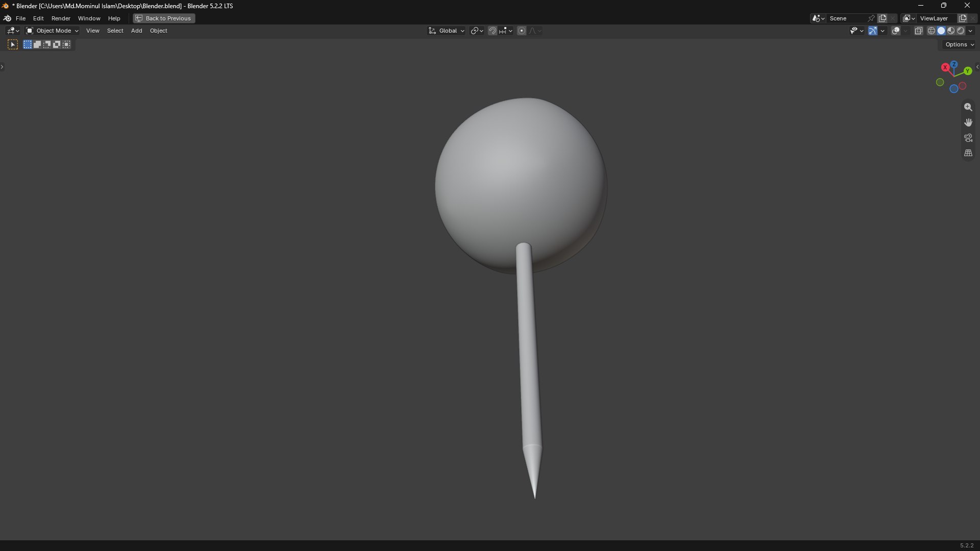The image size is (980, 551).
Task: Expand the Options dropdown
Action: pos(960,44)
